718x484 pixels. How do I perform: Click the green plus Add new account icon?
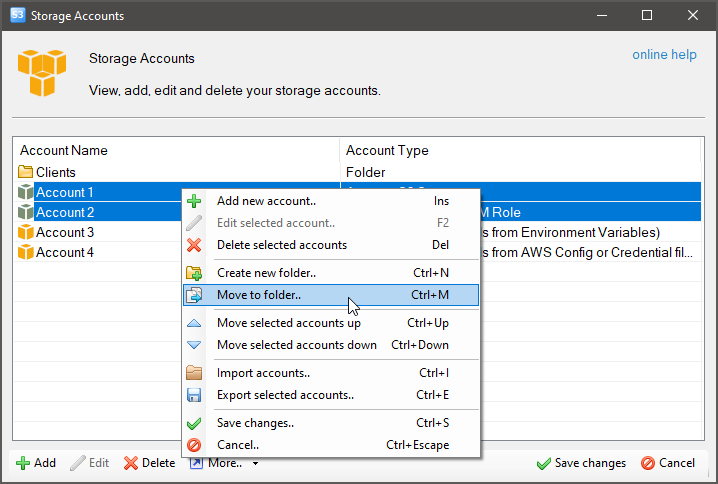(x=195, y=201)
